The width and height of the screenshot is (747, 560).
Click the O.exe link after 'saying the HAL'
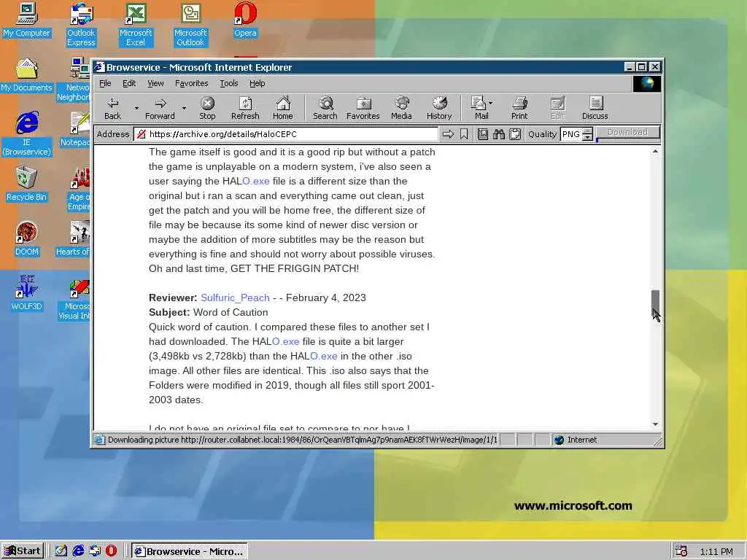256,181
